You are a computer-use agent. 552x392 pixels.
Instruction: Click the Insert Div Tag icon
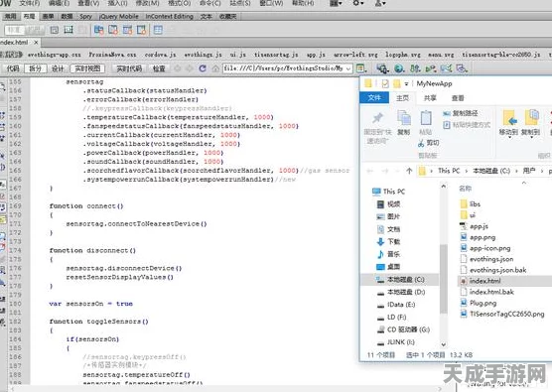(55, 30)
